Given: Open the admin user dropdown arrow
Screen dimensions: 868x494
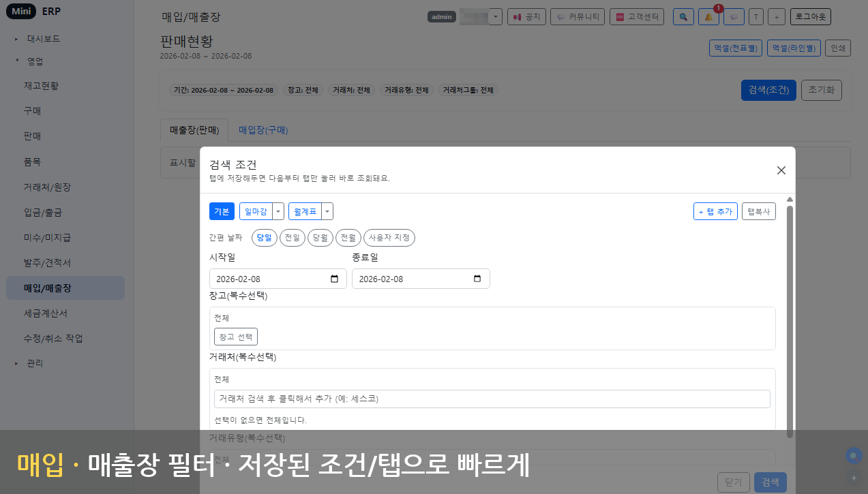Looking at the screenshot, I should (496, 17).
